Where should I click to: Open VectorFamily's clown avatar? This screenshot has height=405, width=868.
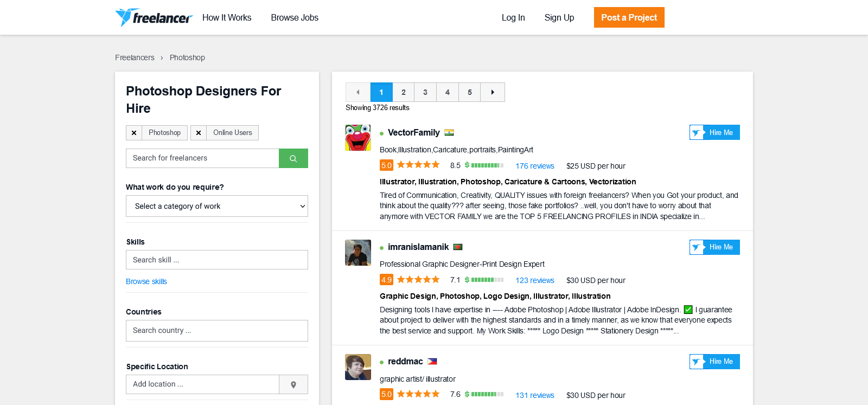coord(358,138)
